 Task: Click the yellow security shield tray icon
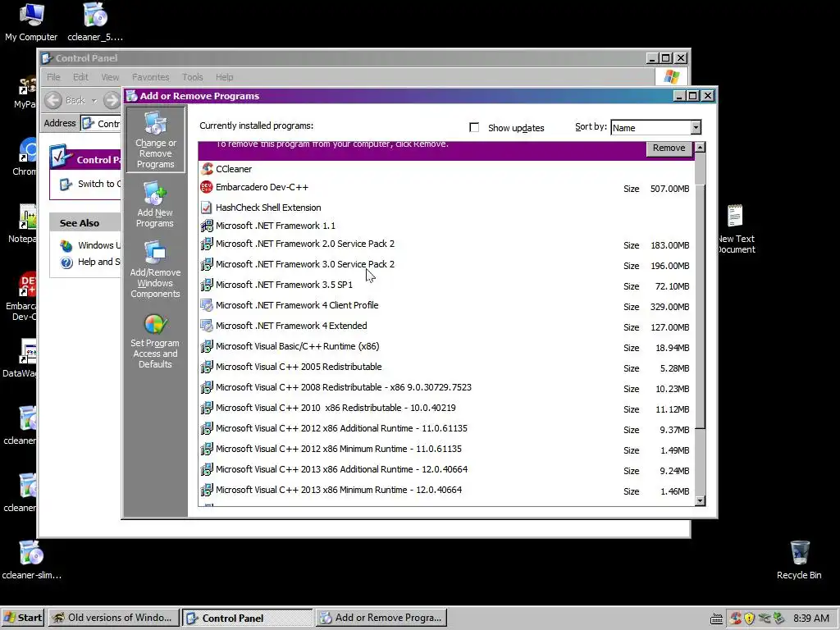(x=750, y=619)
